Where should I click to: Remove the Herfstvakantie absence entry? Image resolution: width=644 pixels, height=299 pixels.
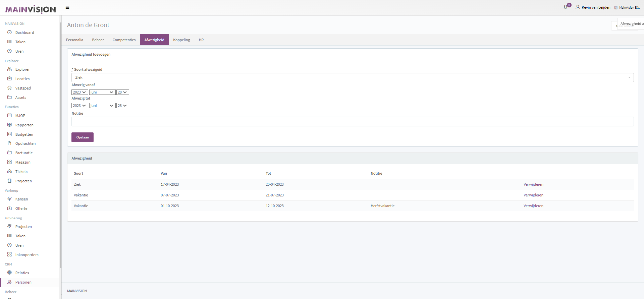[533, 206]
